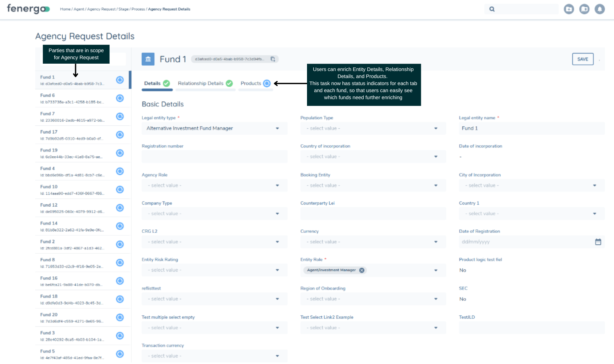
Task: Open the Relationship Details tab
Action: click(x=201, y=83)
